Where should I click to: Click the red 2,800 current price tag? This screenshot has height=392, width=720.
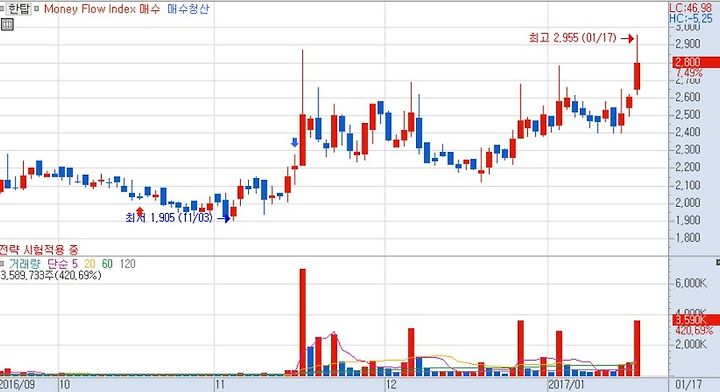point(696,62)
